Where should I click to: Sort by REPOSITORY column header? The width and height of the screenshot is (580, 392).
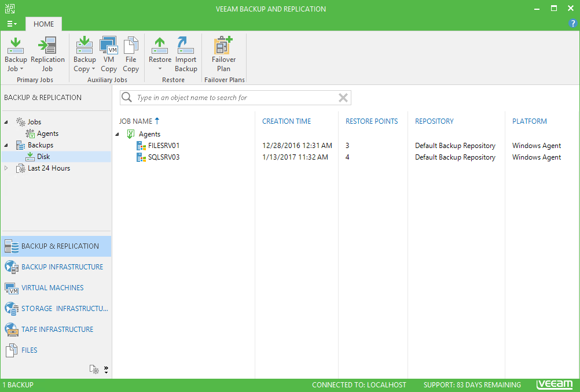[x=434, y=121]
